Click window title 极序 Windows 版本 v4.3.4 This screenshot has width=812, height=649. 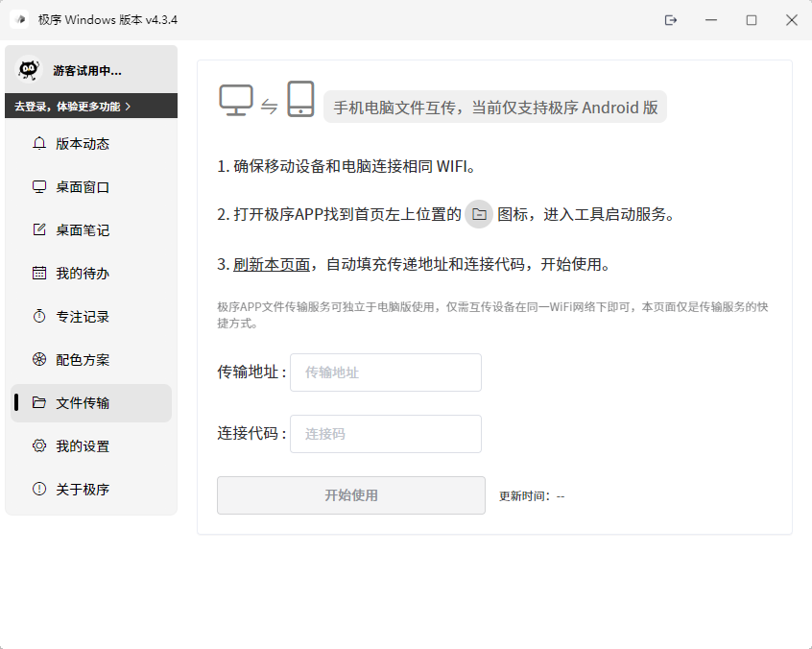pos(107,20)
